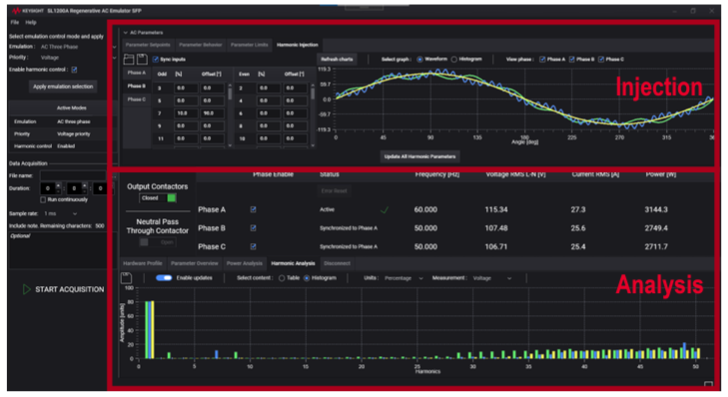Click the green Active status checkmark for Phase A
Viewport: 728px width, 397px height.
(x=384, y=210)
